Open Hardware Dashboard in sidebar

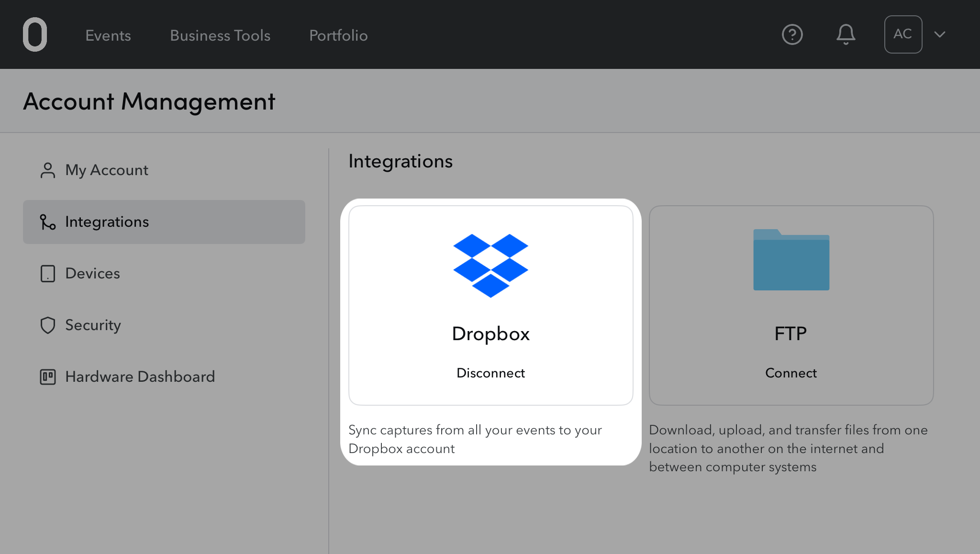[x=164, y=377]
